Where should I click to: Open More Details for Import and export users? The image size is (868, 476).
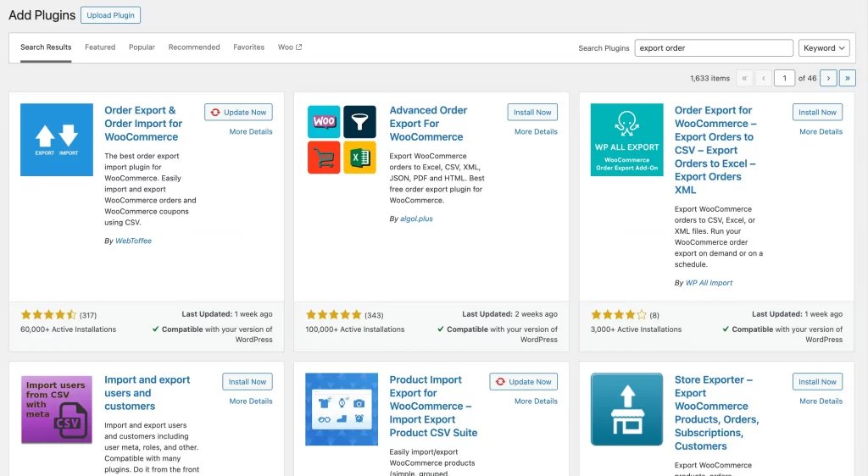[251, 401]
